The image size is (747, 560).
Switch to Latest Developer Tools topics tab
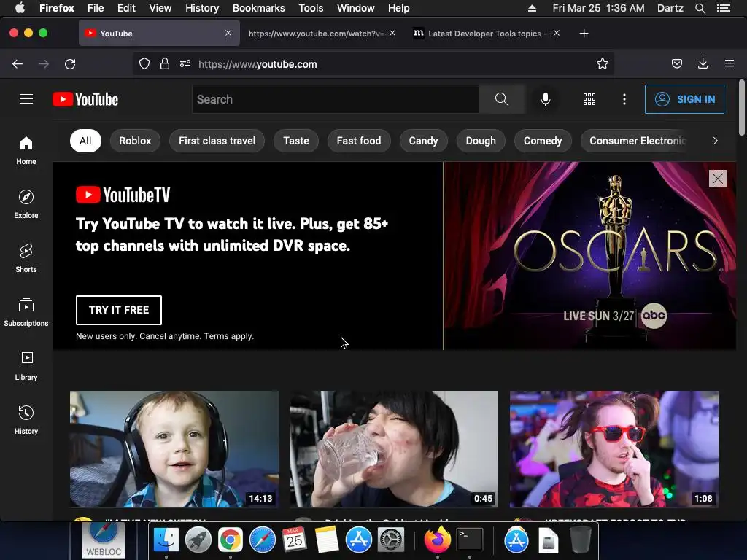coord(484,34)
